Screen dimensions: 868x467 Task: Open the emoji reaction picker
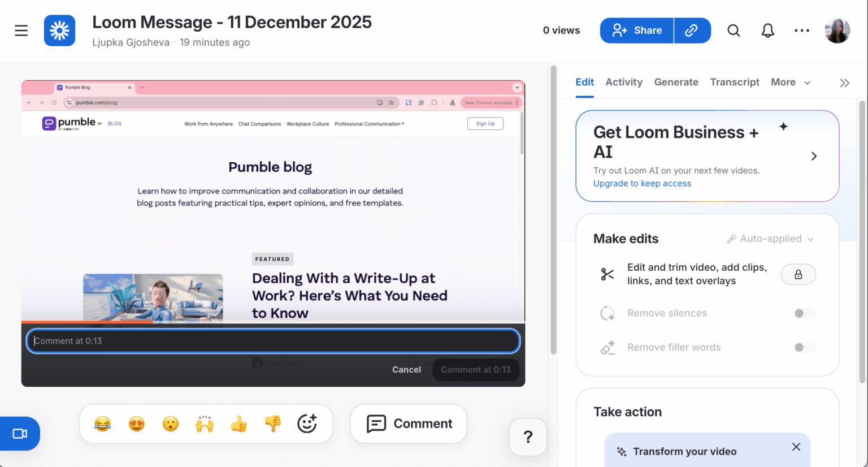pos(307,423)
